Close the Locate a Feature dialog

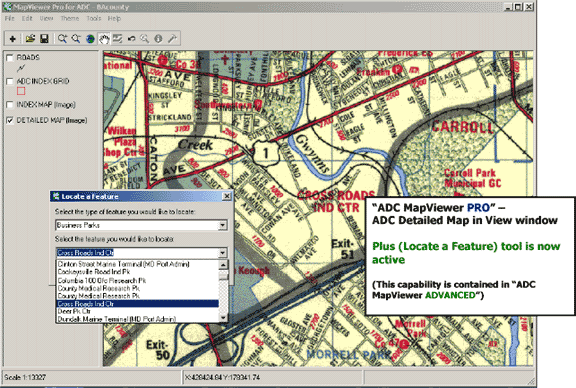pos(227,196)
